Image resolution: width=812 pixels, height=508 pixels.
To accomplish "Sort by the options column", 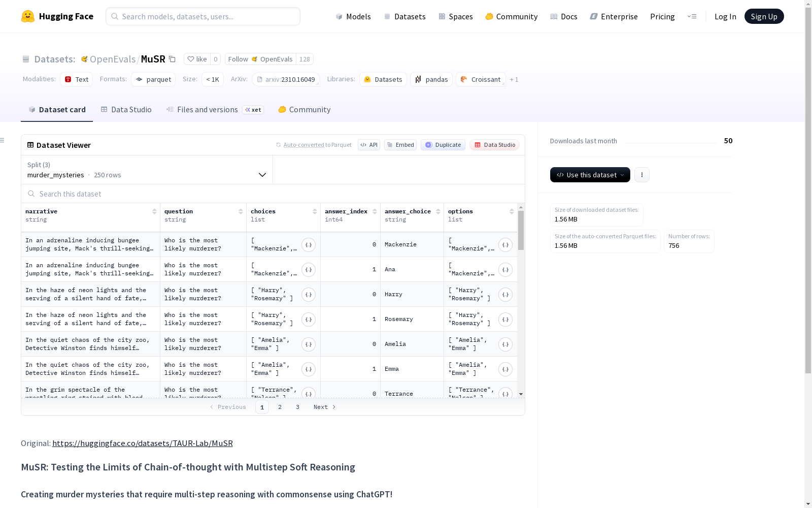I will coord(512,211).
